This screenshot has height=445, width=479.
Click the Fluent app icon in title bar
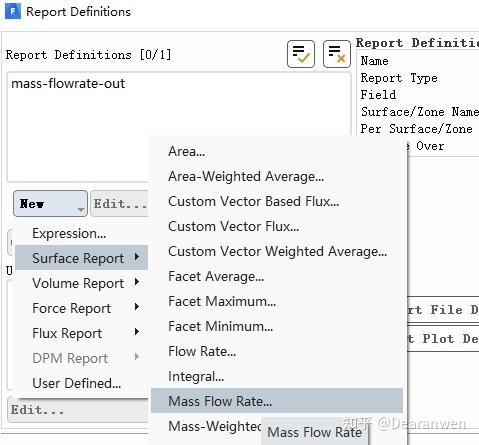click(13, 11)
